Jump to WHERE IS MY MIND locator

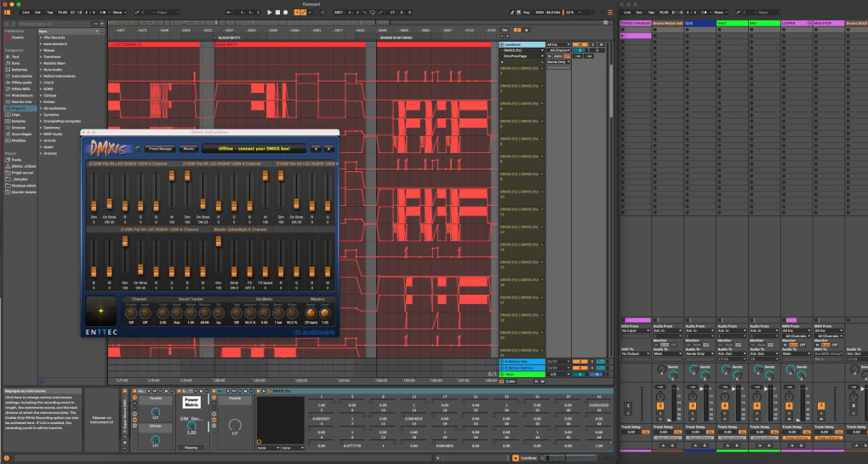pyautogui.click(x=395, y=37)
